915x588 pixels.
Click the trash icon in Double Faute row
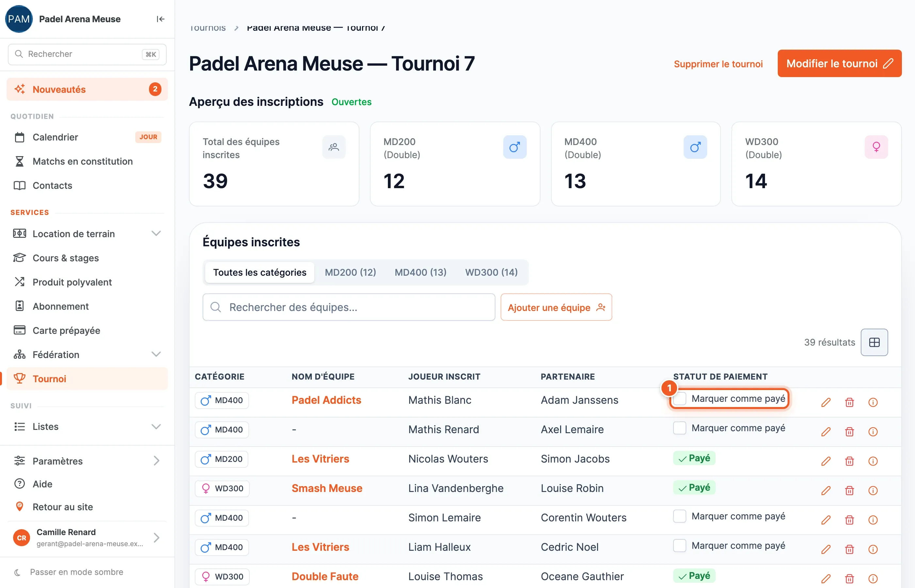pyautogui.click(x=849, y=579)
